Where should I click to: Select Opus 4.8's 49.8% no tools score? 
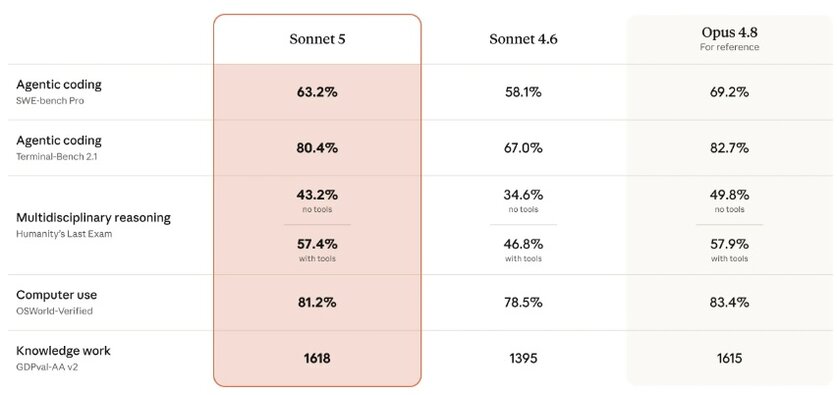[729, 194]
